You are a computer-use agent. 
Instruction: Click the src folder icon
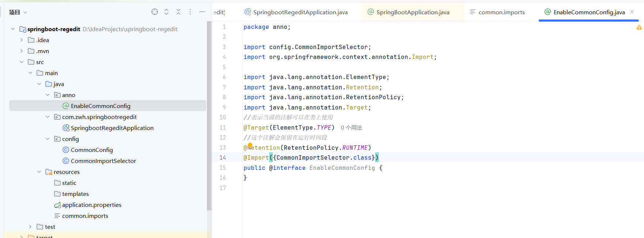tap(31, 62)
